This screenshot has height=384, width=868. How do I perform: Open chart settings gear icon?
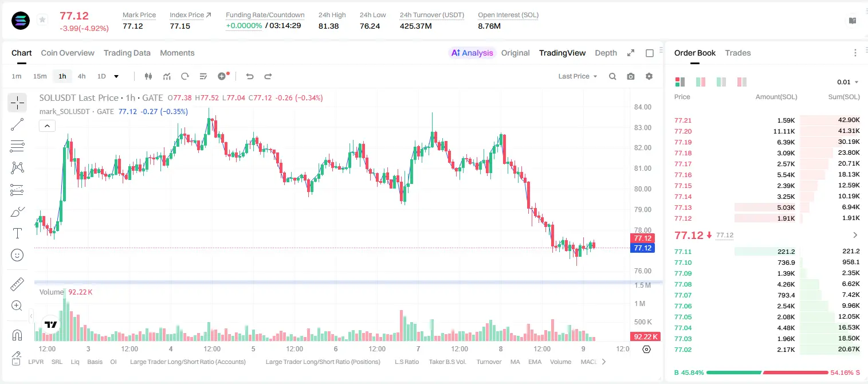(x=649, y=76)
